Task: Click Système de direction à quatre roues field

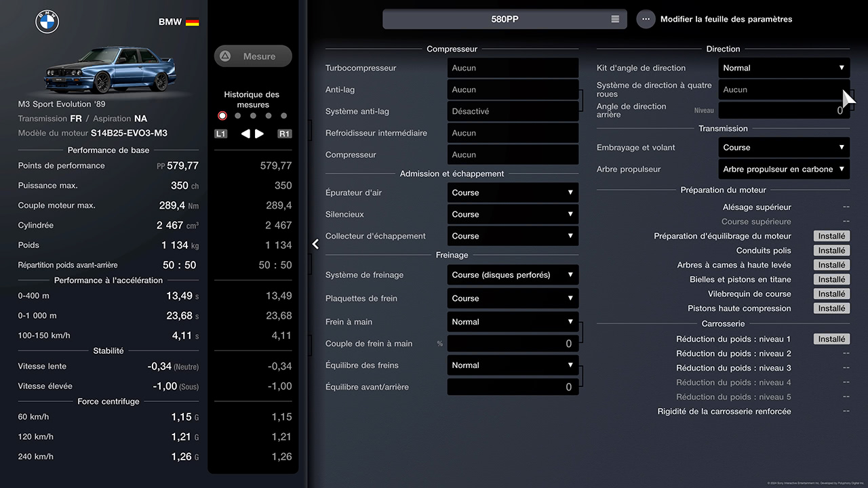Action: 784,89
